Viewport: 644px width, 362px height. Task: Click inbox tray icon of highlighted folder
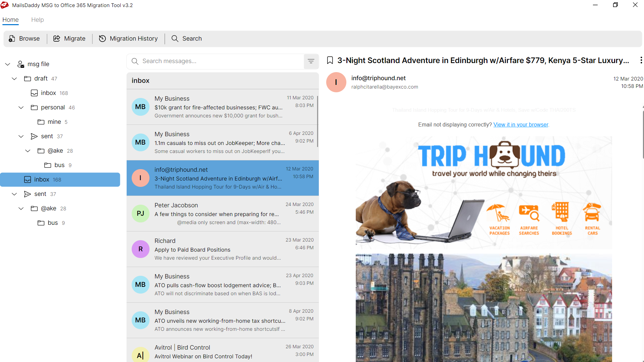(28, 179)
